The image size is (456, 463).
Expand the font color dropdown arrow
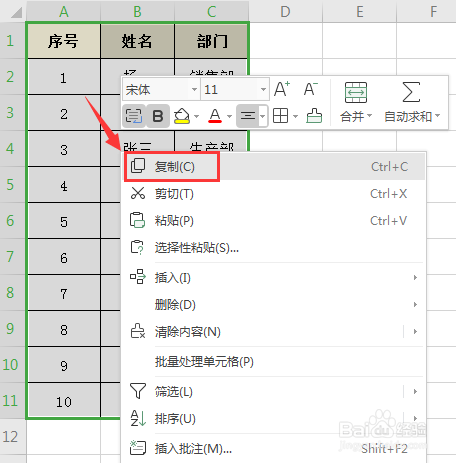point(229,116)
